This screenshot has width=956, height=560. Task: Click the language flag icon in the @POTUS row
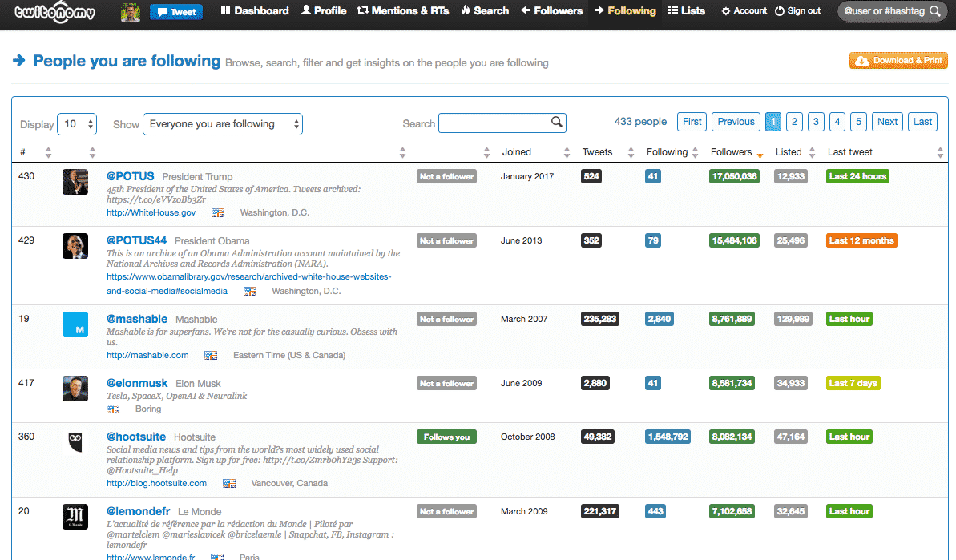tap(217, 213)
